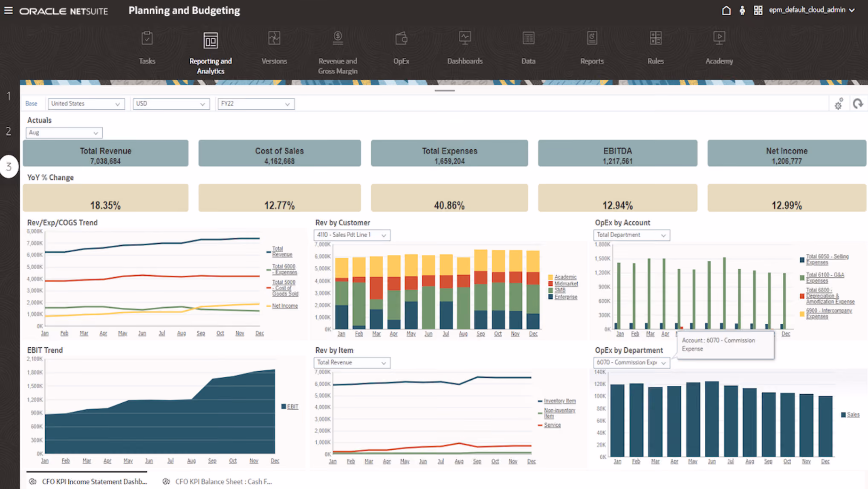Click the Sales legend link

(x=853, y=415)
